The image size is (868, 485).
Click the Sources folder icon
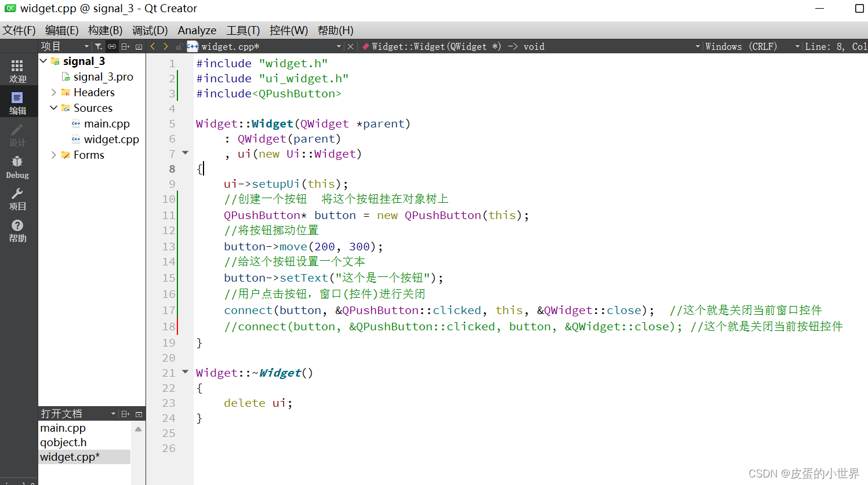66,108
